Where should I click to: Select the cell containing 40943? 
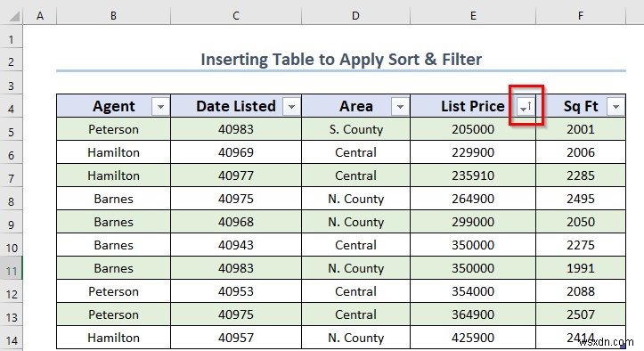pyautogui.click(x=236, y=245)
